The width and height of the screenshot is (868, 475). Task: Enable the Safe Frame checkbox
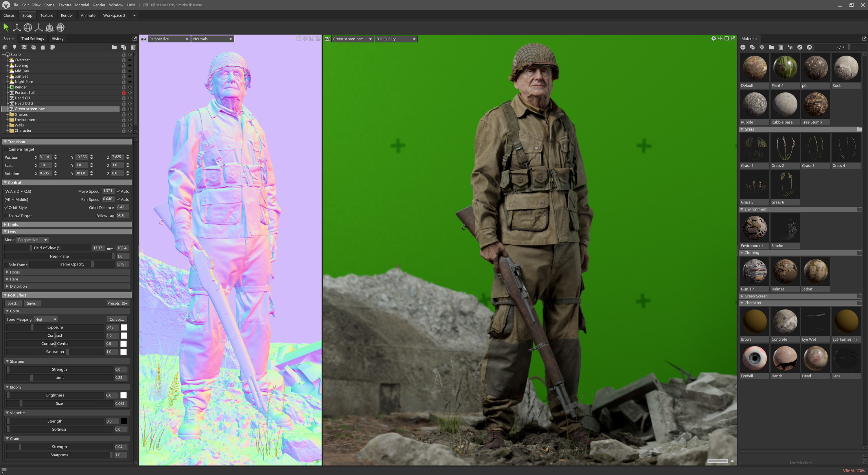[6, 265]
